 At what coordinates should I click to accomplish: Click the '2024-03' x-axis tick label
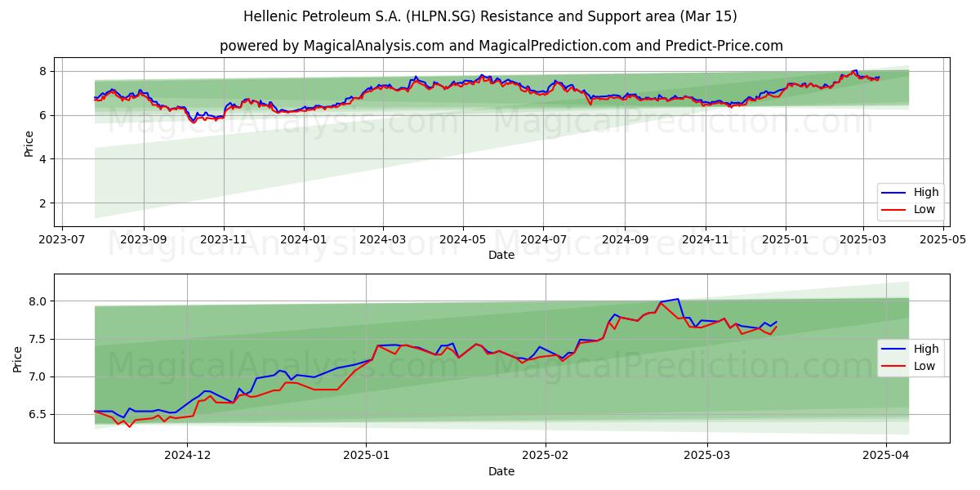[x=382, y=240]
